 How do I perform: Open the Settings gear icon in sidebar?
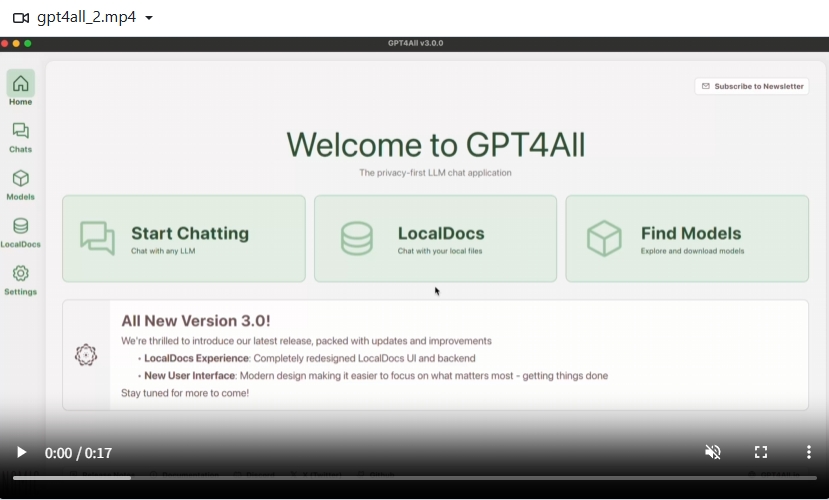(x=21, y=273)
